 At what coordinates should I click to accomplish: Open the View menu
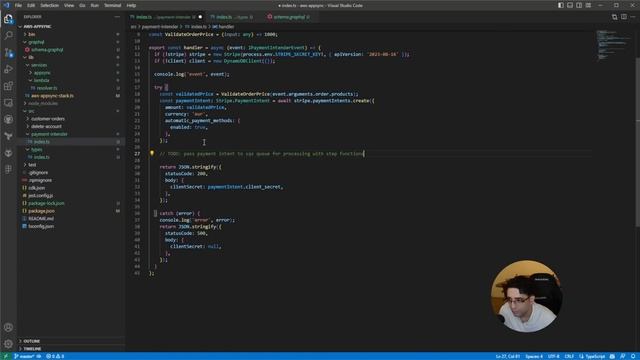point(69,5)
